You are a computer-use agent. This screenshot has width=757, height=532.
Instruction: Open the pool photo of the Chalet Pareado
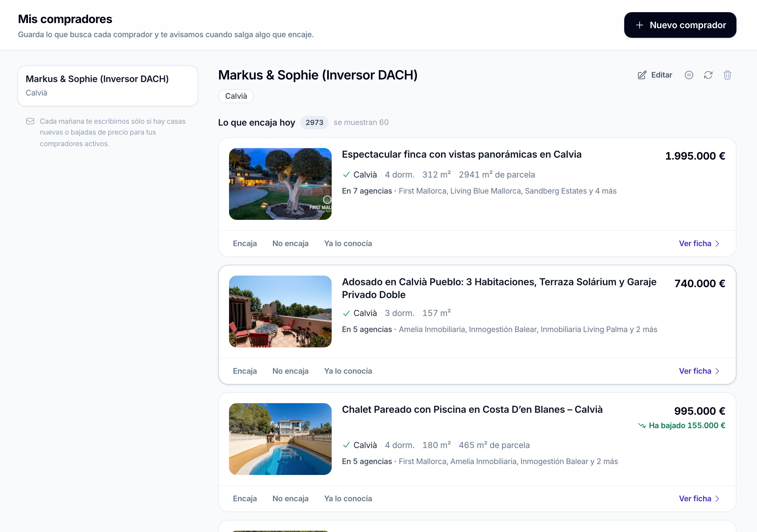click(280, 439)
